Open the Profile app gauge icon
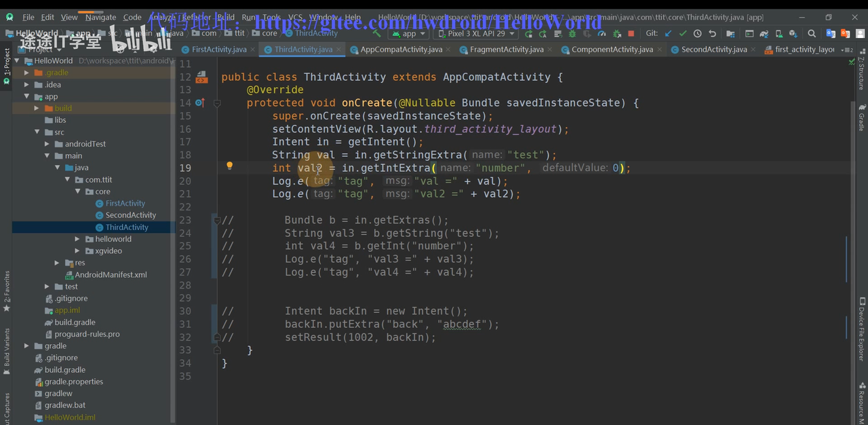Image resolution: width=868 pixels, height=425 pixels. click(x=601, y=33)
